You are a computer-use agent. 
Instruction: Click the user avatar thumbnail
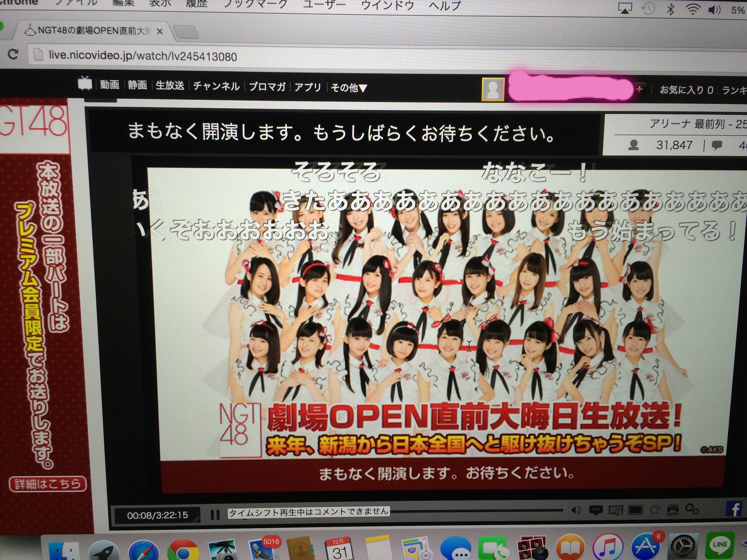(x=493, y=89)
